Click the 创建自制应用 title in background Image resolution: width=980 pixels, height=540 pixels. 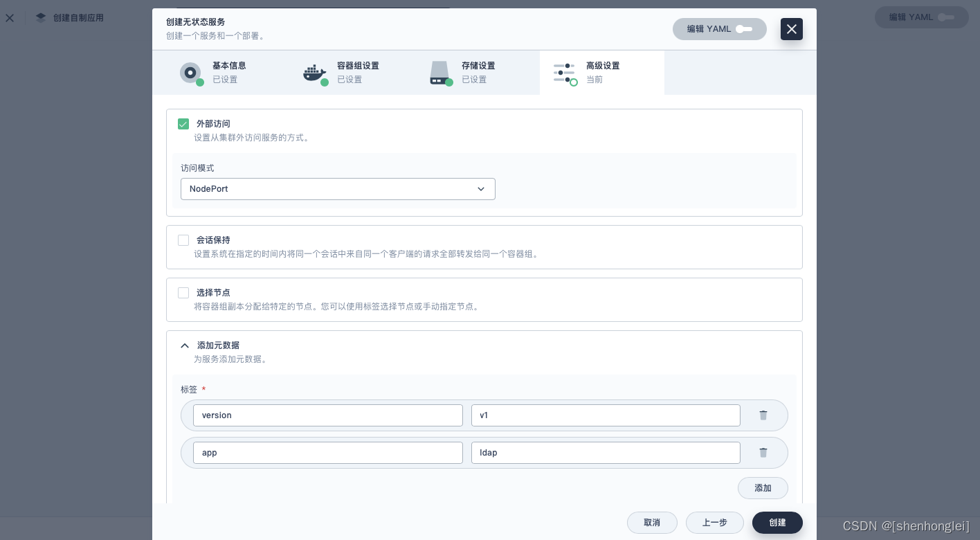pyautogui.click(x=78, y=17)
